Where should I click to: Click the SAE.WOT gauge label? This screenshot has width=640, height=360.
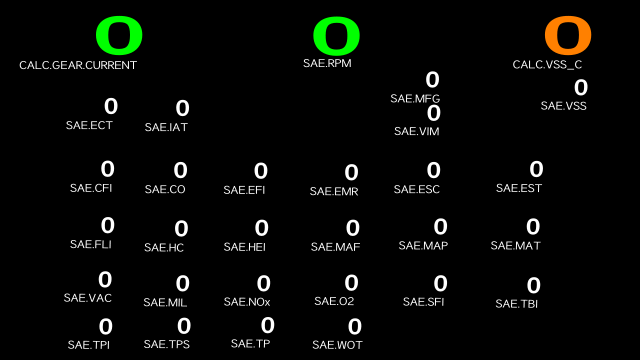click(x=337, y=345)
